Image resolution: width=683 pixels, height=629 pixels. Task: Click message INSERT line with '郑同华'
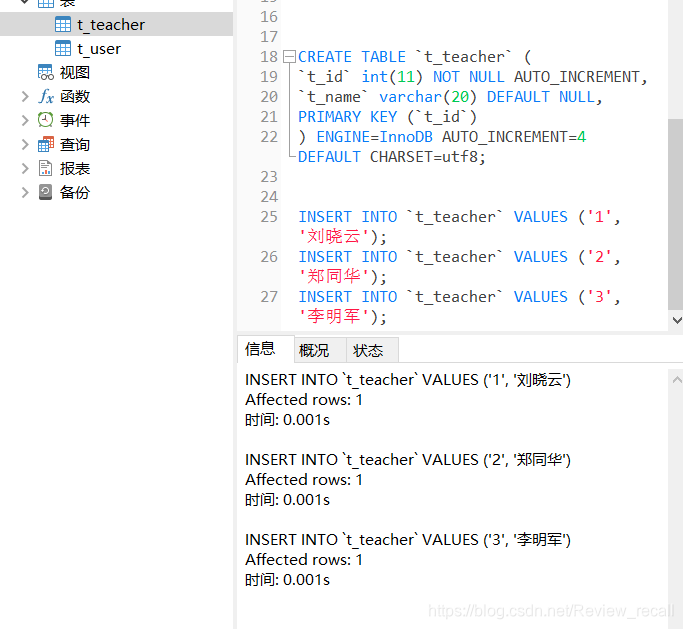(408, 460)
